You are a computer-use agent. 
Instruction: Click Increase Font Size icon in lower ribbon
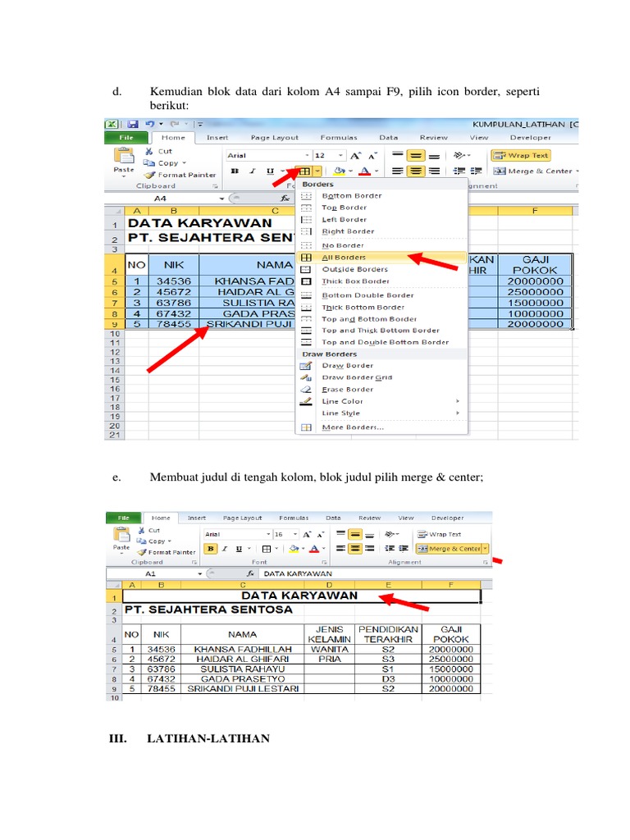click(307, 534)
